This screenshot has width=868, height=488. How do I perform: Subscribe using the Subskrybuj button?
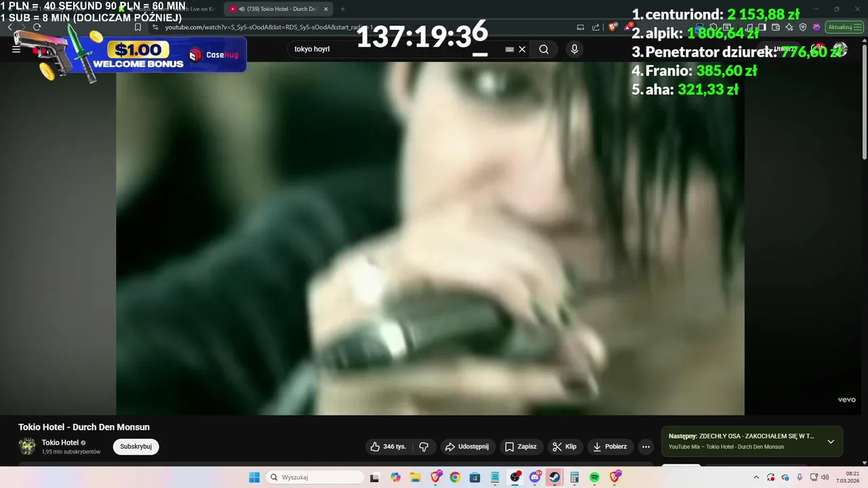pyautogui.click(x=136, y=447)
